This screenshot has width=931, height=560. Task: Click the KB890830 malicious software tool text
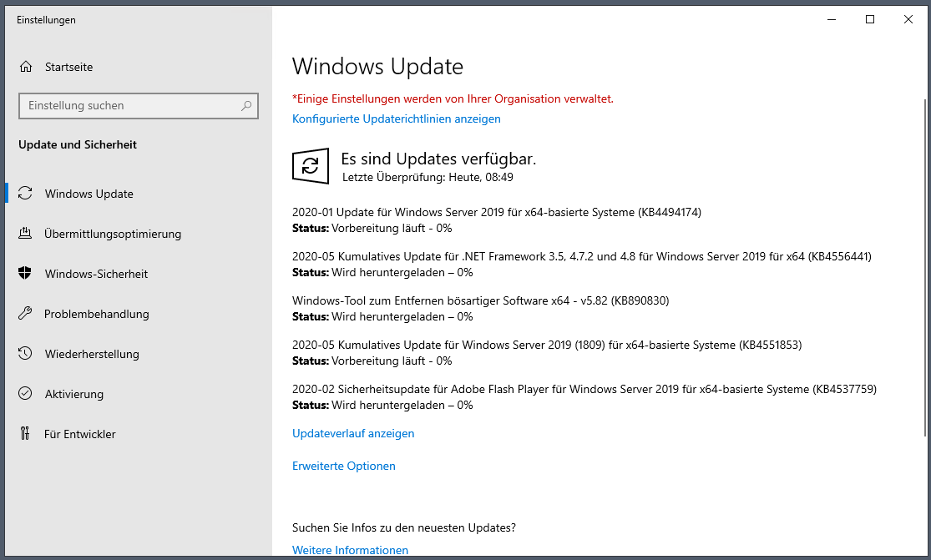[480, 300]
